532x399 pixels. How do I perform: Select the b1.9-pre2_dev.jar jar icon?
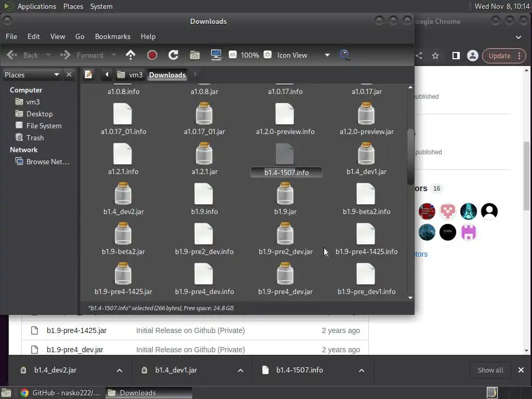pyautogui.click(x=285, y=234)
